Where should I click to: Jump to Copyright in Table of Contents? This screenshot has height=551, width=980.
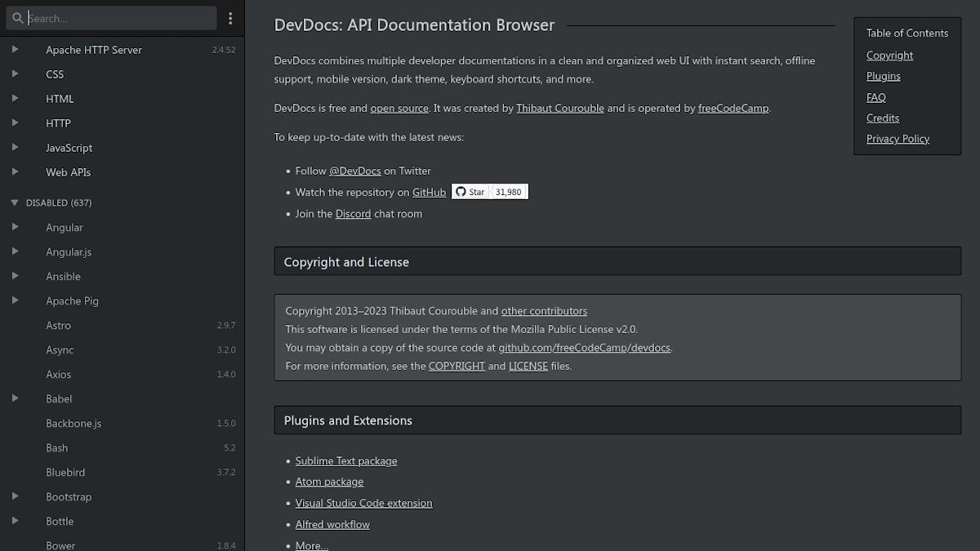(889, 56)
